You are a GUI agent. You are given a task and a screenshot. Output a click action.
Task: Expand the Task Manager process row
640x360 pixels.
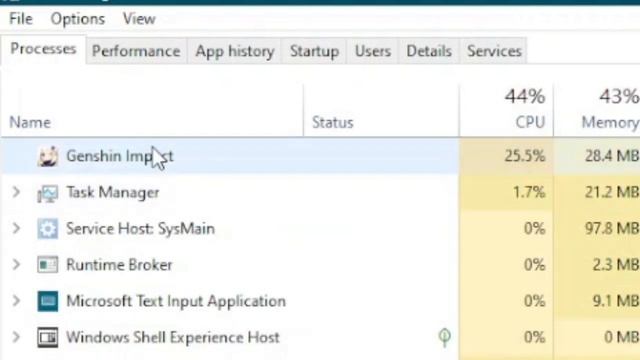(16, 192)
